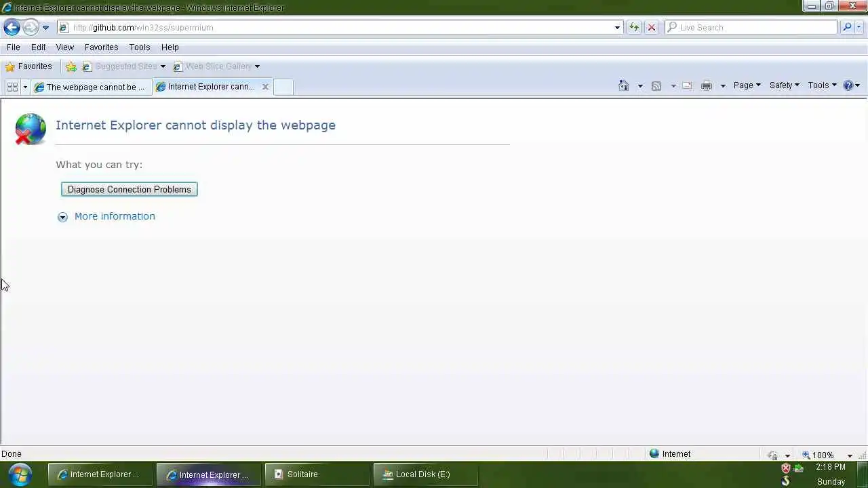Image resolution: width=868 pixels, height=488 pixels.
Task: Open the File menu
Action: [x=14, y=47]
